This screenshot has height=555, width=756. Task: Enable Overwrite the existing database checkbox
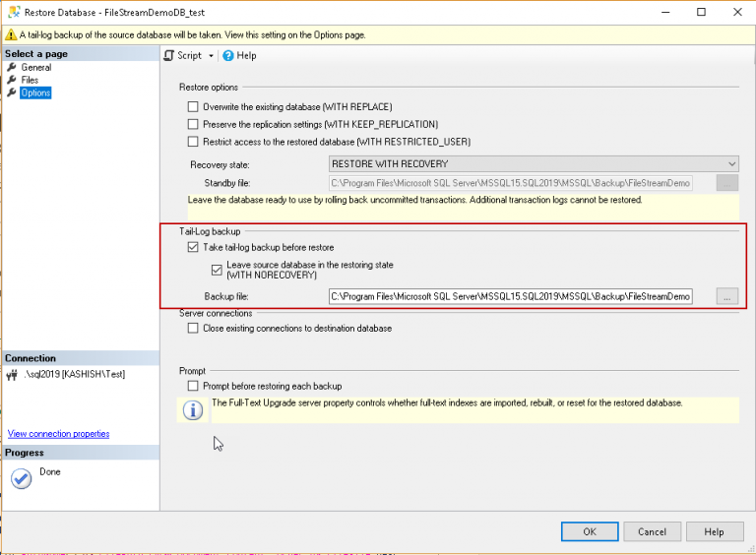point(193,106)
